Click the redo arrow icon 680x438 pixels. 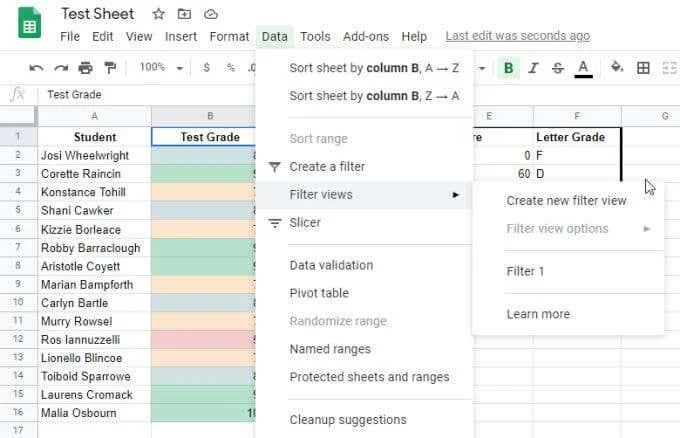point(61,68)
